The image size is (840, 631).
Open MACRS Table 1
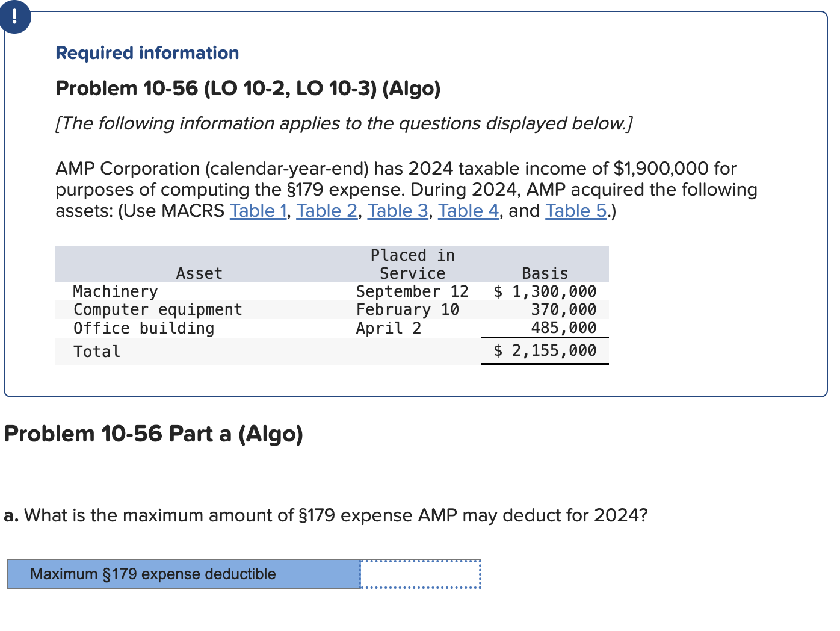(x=258, y=211)
